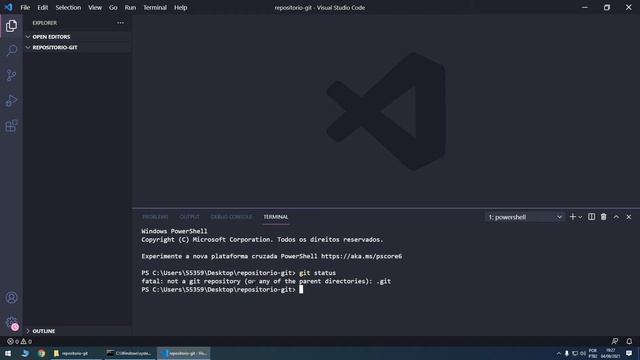Image resolution: width=640 pixels, height=360 pixels.
Task: Open the Run and Debug view
Action: click(11, 100)
